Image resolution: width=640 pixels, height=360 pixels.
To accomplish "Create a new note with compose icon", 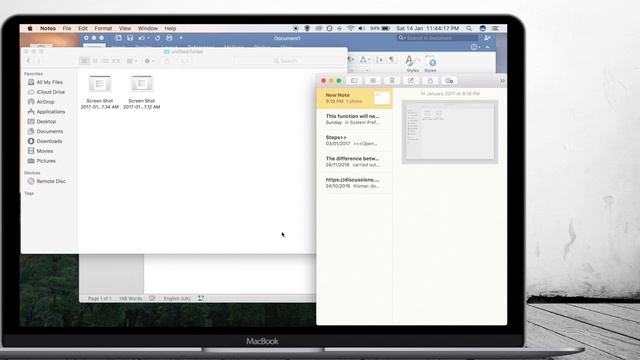I will pyautogui.click(x=411, y=81).
